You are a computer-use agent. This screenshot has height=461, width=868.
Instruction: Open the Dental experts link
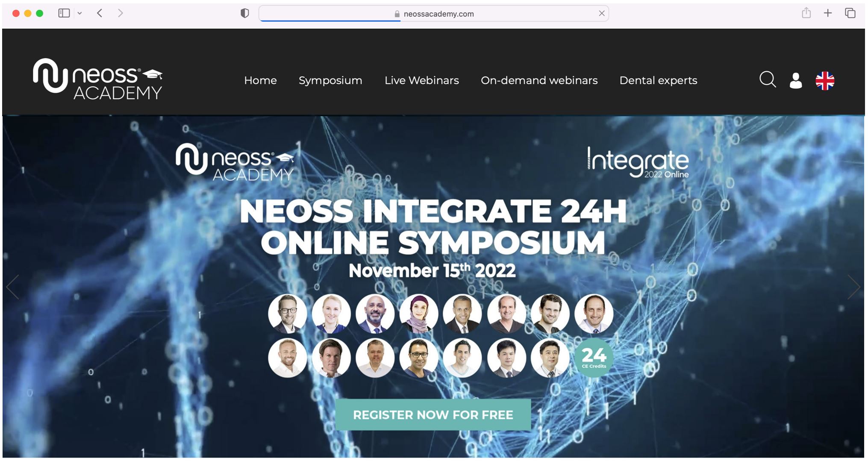coord(658,80)
